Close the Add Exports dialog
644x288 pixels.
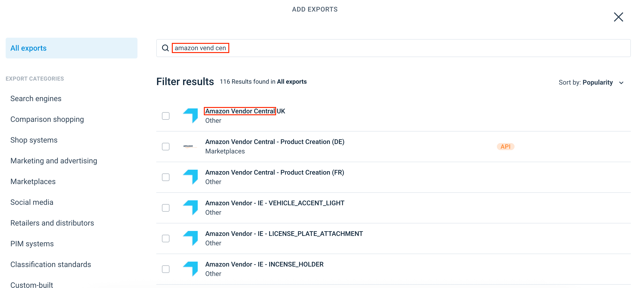pyautogui.click(x=618, y=17)
